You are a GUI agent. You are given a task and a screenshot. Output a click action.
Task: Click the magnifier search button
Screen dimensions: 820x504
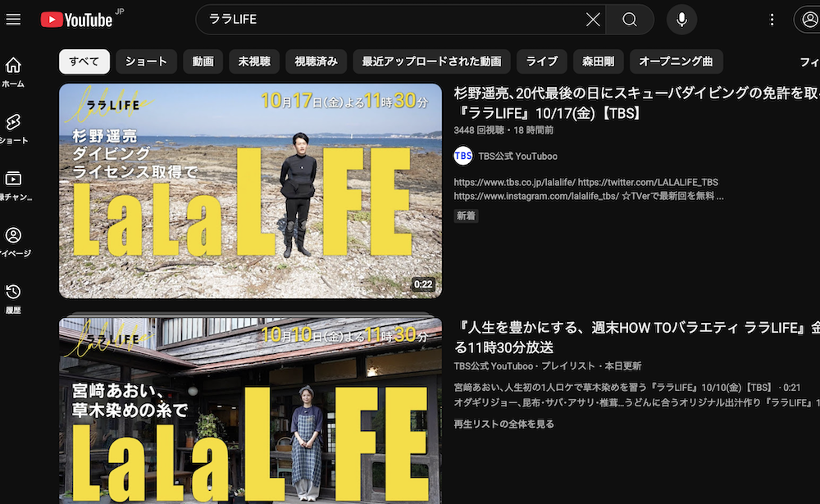tap(630, 20)
